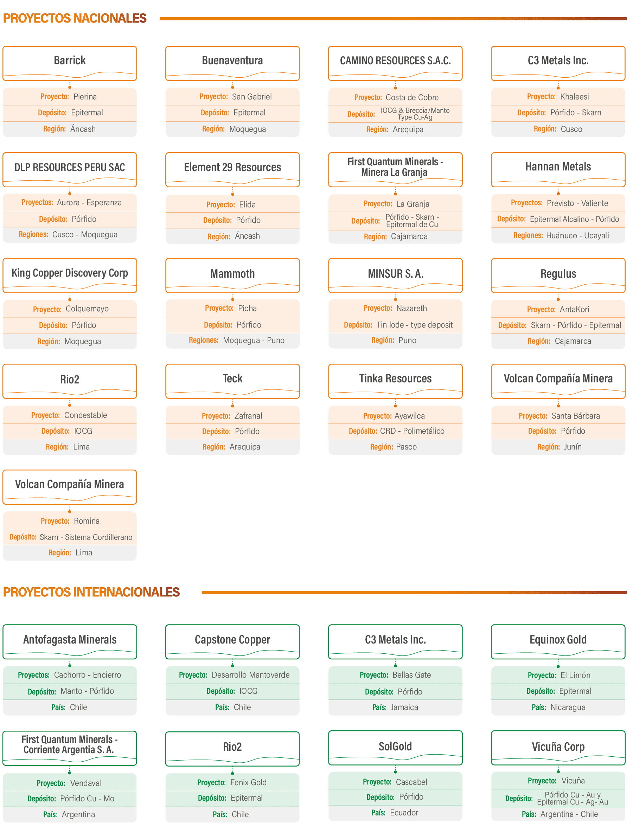
Task: Click the Pierina project name
Action: click(85, 96)
